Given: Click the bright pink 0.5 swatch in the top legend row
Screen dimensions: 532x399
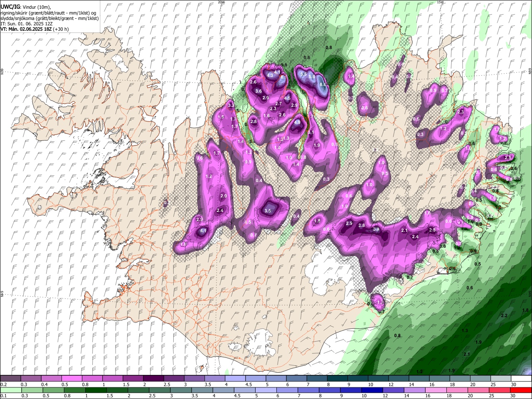Looking at the screenshot, I should pyautogui.click(x=71, y=379).
